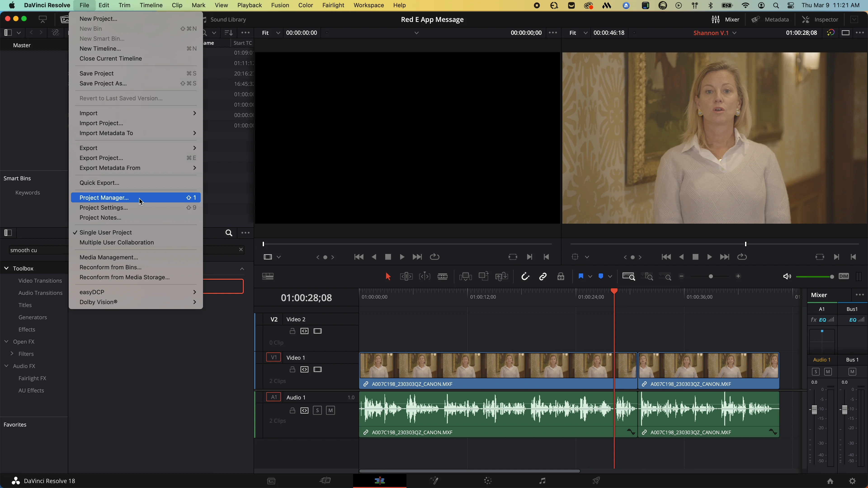Select the Blade Edit mode tool
This screenshot has height=488, width=868.
pyautogui.click(x=442, y=276)
